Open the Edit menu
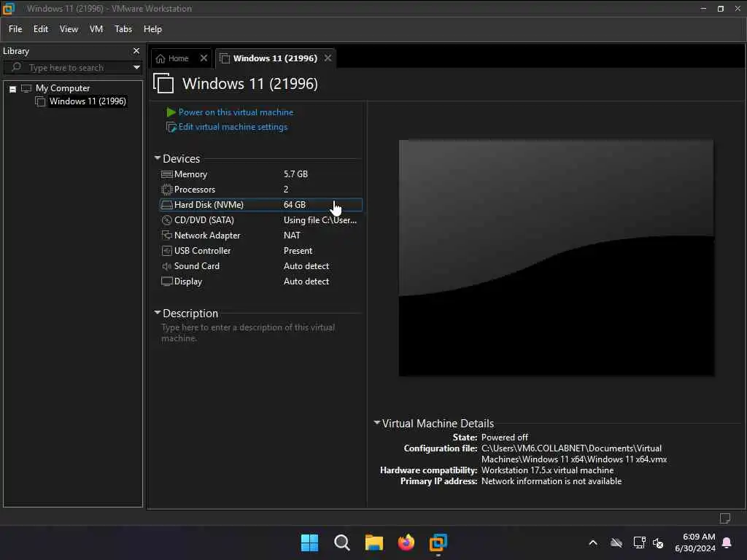 point(41,29)
